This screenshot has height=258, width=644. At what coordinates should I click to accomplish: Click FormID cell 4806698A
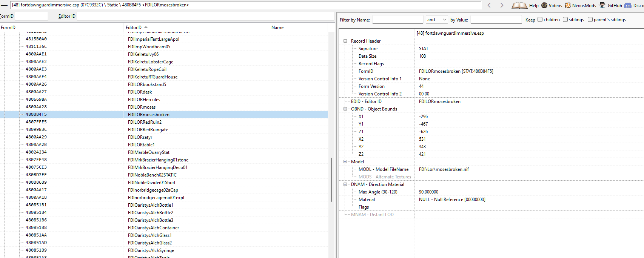coord(36,100)
